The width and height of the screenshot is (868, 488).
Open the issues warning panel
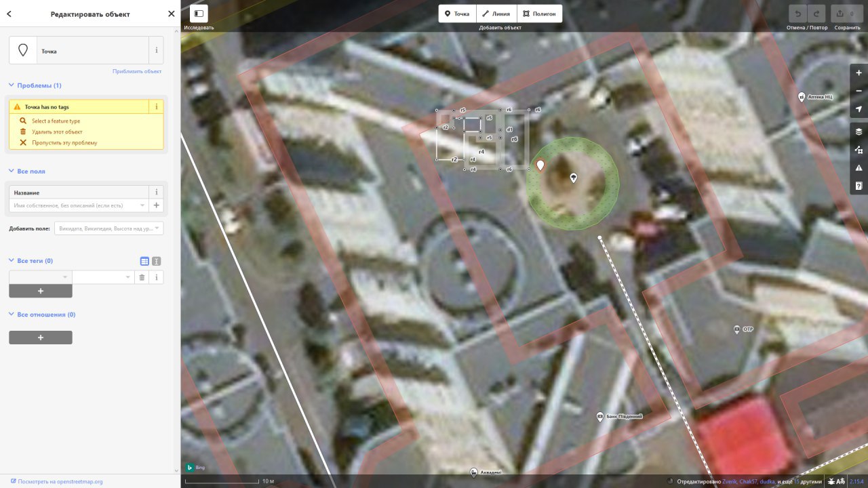859,168
